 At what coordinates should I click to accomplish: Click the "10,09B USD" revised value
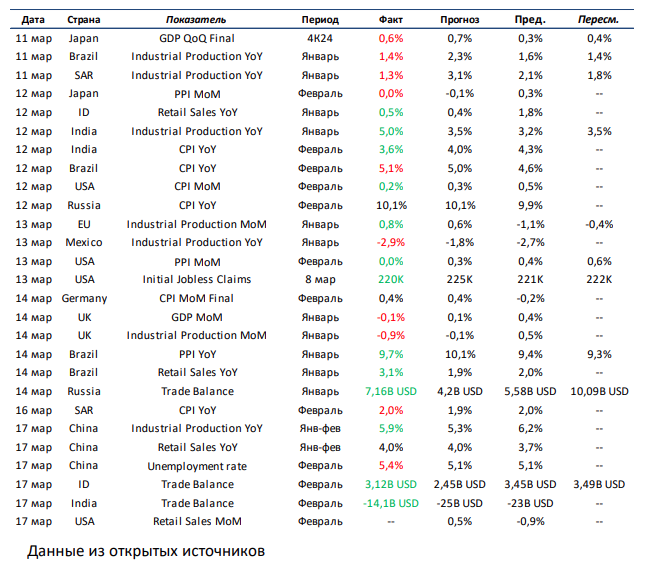pos(598,391)
